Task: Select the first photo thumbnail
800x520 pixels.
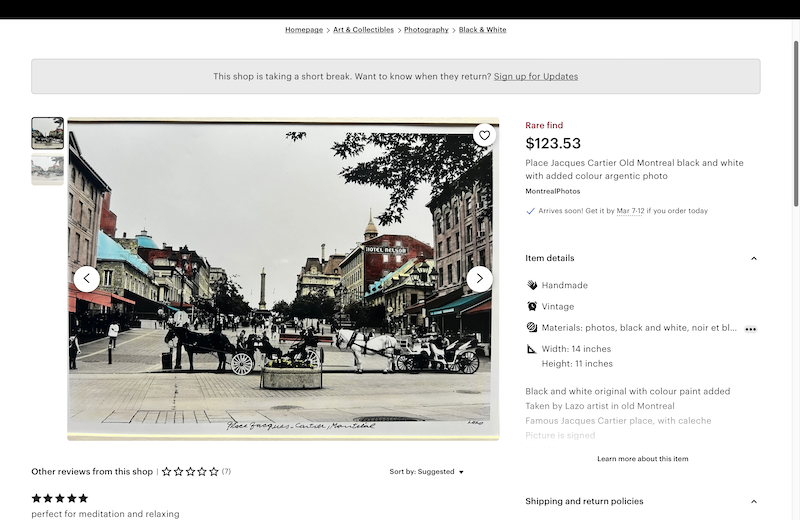Action: [x=47, y=133]
